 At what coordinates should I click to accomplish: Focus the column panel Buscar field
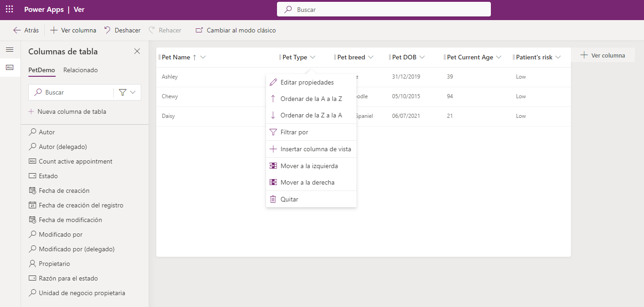(x=71, y=92)
